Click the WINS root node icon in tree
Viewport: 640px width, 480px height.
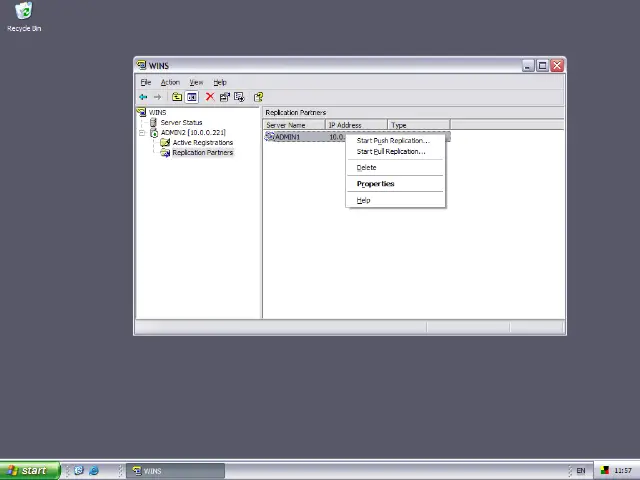142,112
